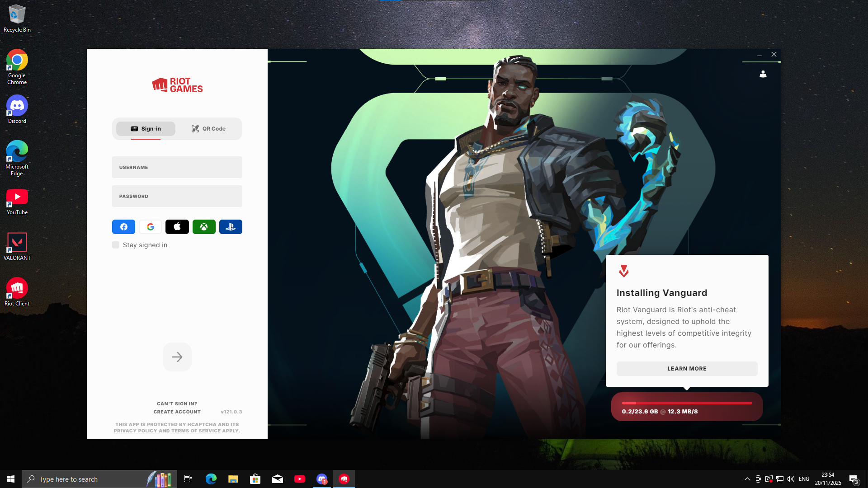Sign in with PlayStation icon
The height and width of the screenshot is (488, 868).
coord(231,227)
